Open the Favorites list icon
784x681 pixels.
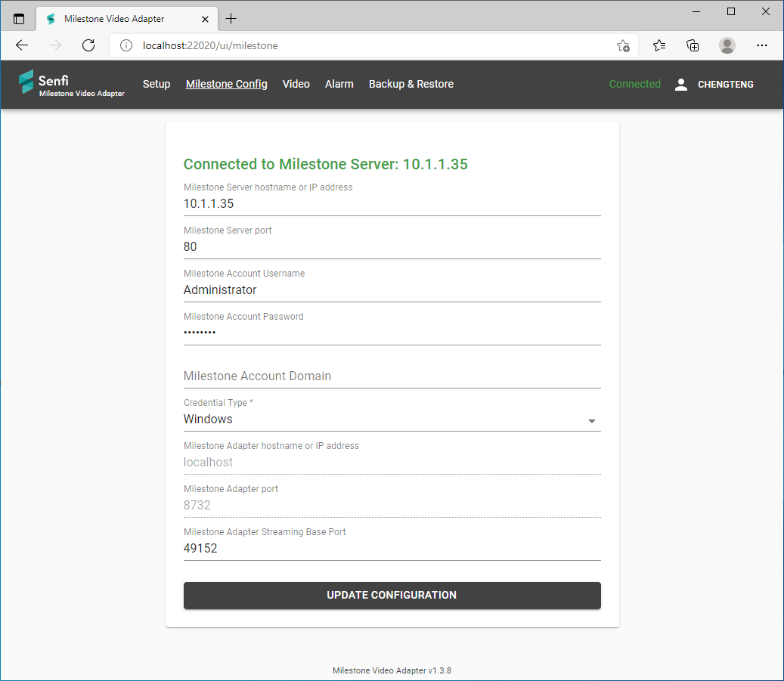click(659, 45)
